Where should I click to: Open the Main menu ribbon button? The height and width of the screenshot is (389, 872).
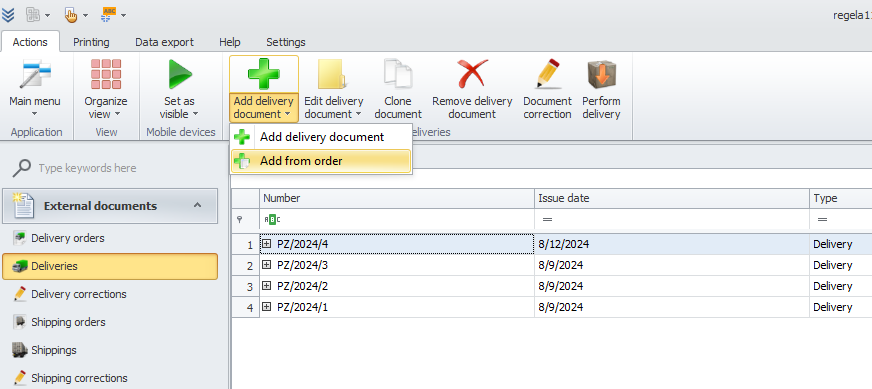click(x=35, y=89)
